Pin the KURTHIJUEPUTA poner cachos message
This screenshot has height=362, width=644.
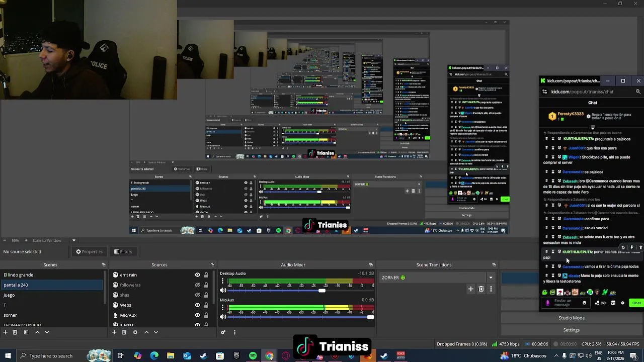click(x=632, y=247)
